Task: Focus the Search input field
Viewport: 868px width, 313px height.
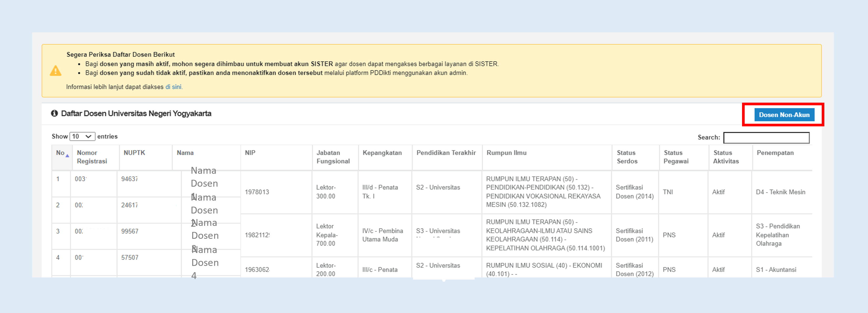Action: (x=766, y=138)
